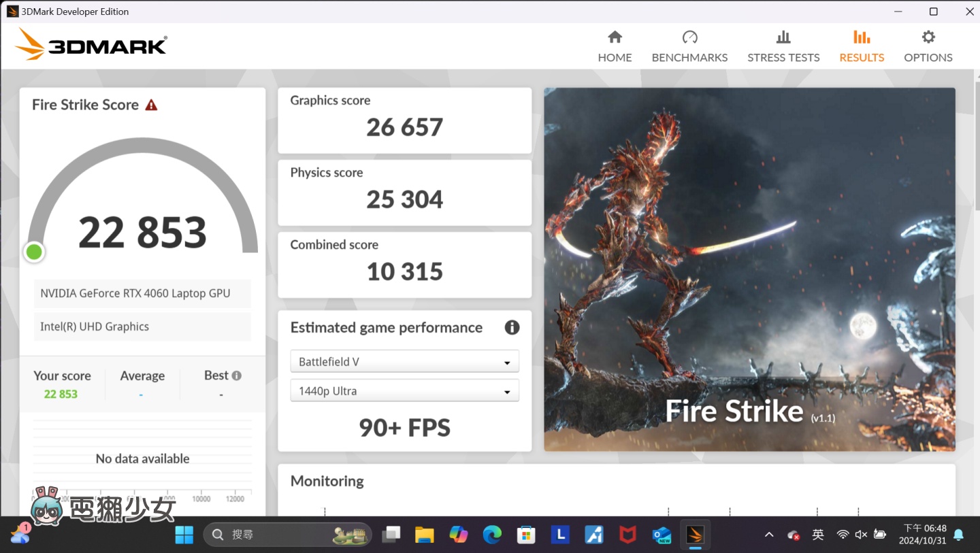
Task: Open the HOME tab
Action: 615,47
